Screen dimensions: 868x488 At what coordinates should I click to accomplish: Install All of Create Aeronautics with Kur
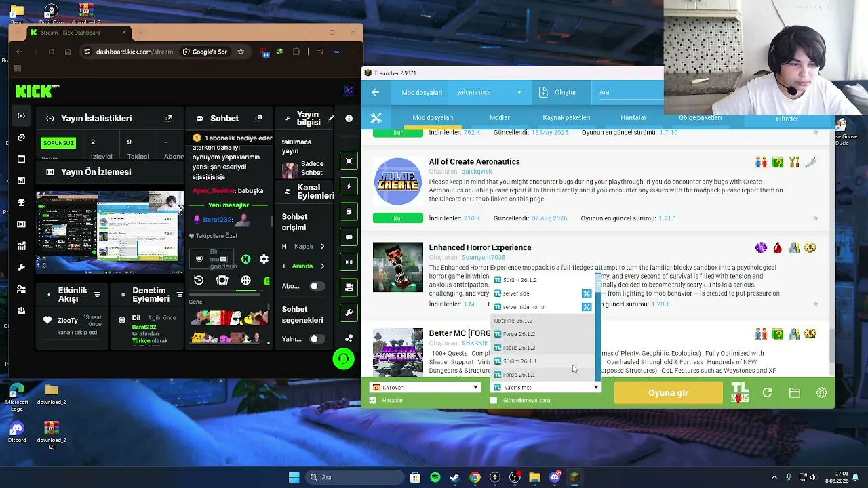(398, 218)
